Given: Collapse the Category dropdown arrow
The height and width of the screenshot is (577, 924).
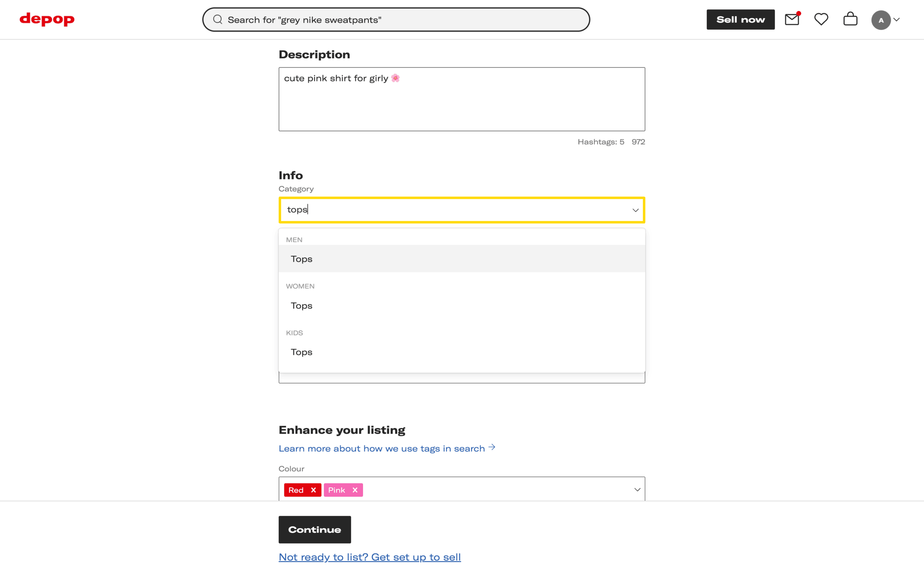Looking at the screenshot, I should tap(635, 210).
